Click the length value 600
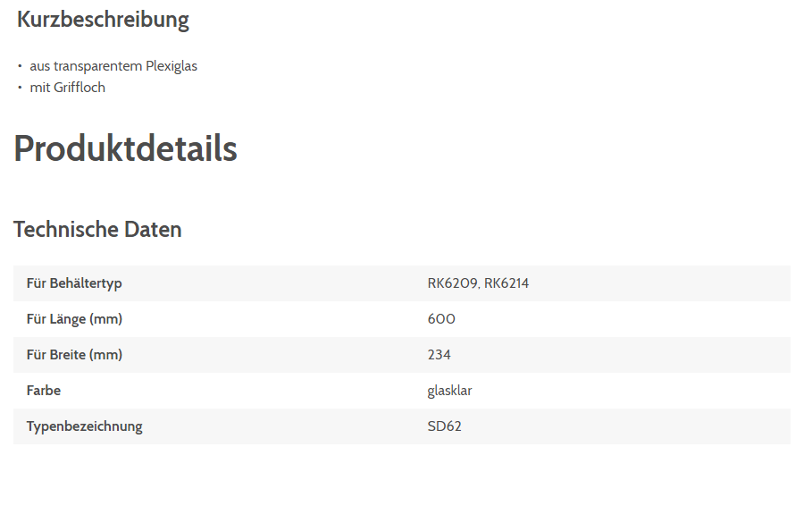Image resolution: width=812 pixels, height=506 pixels. [x=441, y=319]
